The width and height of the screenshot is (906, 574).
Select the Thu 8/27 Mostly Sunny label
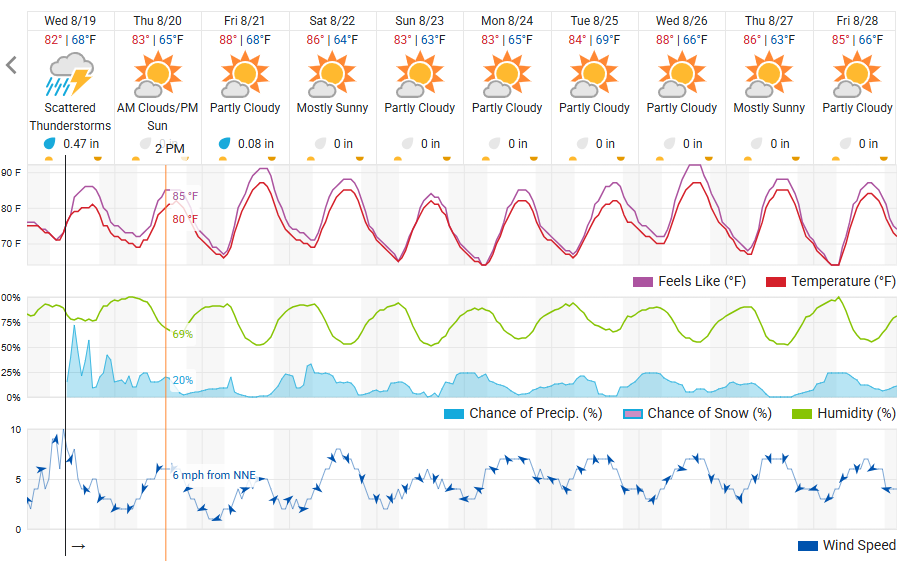(x=769, y=108)
